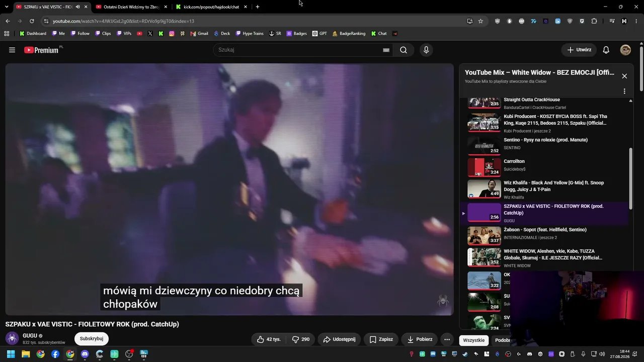Image resolution: width=644 pixels, height=362 pixels.
Task: Install app icon in address bar
Action: click(469, 21)
